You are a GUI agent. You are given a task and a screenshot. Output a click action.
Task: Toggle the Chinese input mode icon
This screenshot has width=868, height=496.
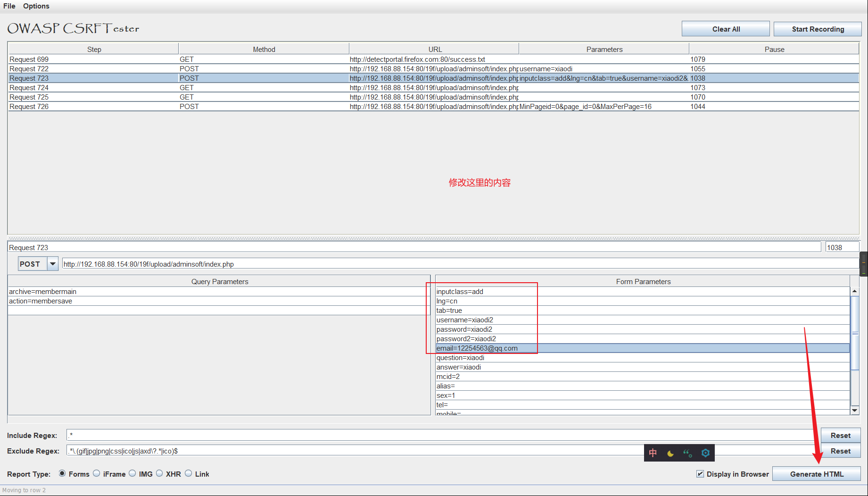[x=653, y=453]
